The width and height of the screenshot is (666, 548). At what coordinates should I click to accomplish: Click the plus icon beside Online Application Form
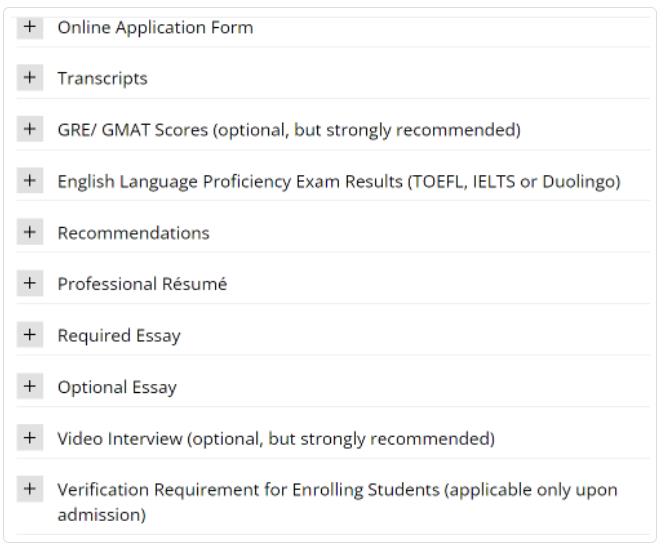[30, 27]
